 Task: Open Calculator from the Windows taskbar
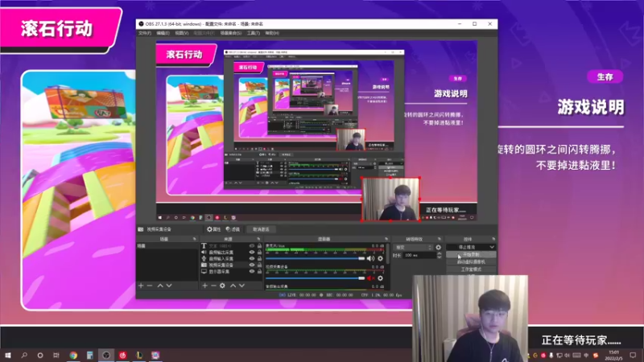tap(89, 355)
